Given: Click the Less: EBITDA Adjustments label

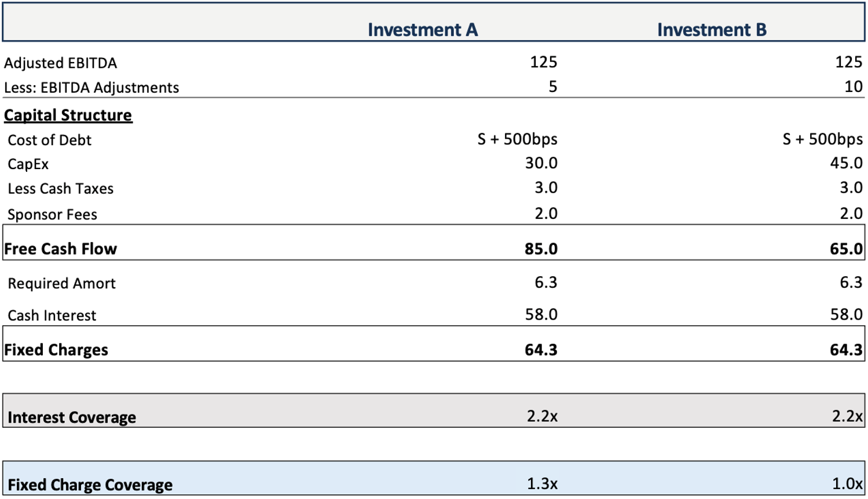Looking at the screenshot, I should click(91, 87).
